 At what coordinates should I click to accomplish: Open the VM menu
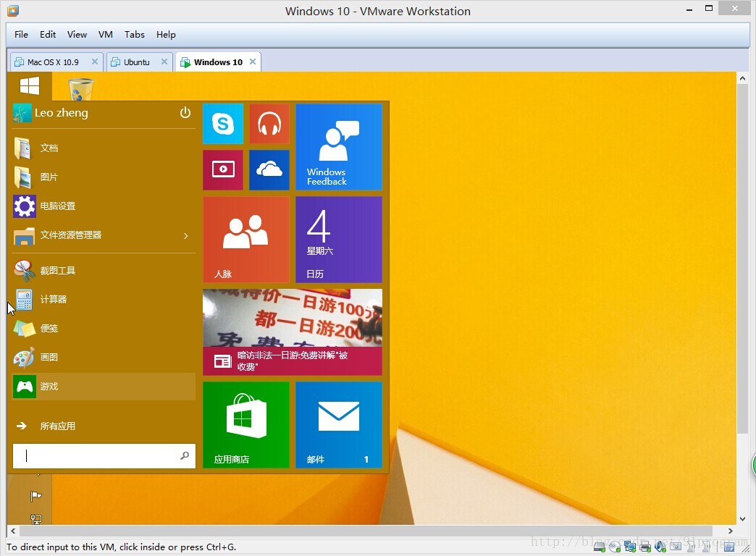coord(106,34)
